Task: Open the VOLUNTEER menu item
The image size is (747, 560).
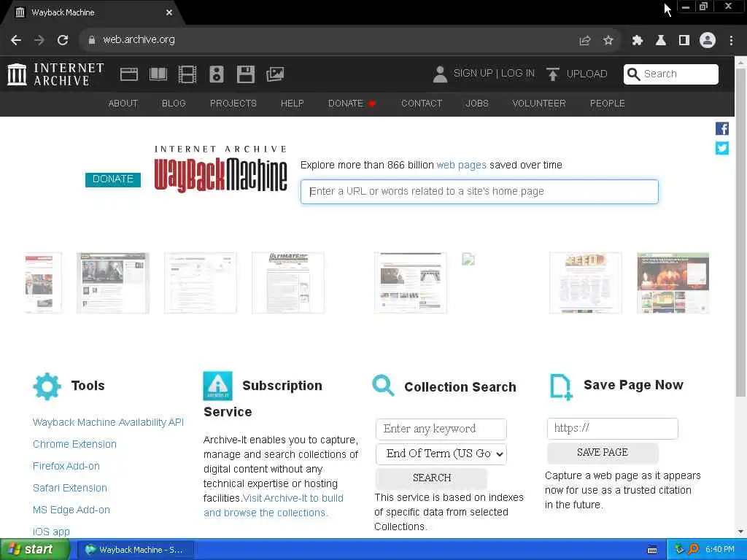Action: (x=539, y=104)
